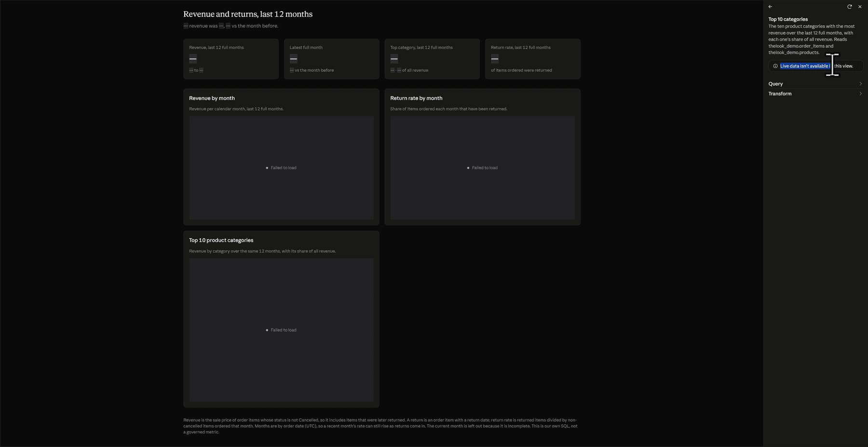Click the dashboard title 'Revenue and returns, last 12 months'
Screen dimensions: 868x447
point(248,14)
